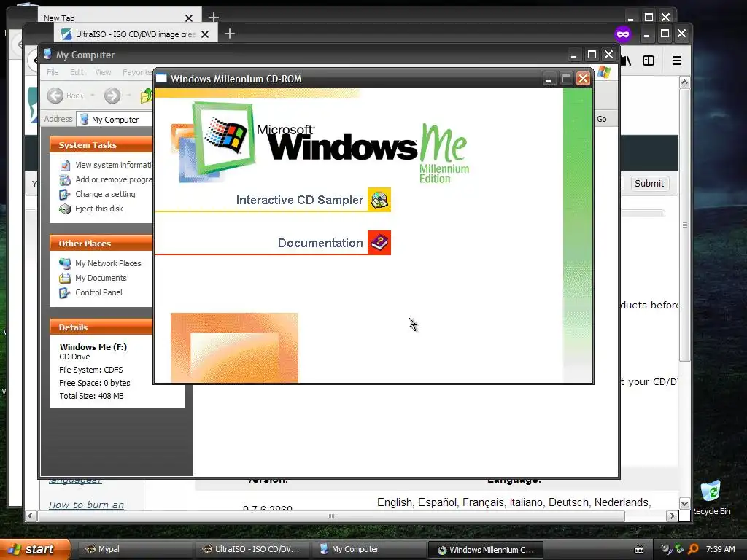This screenshot has height=560, width=747.
Task: Click the Windows Millennium CD-ROM title icon
Action: point(161,78)
